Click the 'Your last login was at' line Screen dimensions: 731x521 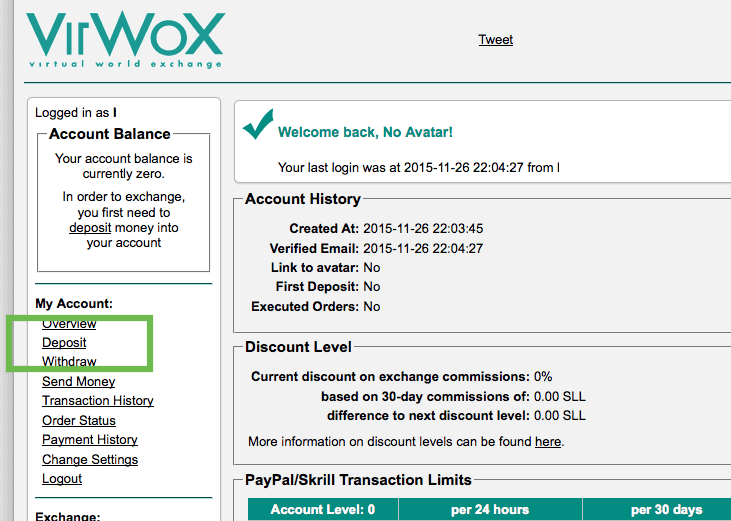point(419,167)
